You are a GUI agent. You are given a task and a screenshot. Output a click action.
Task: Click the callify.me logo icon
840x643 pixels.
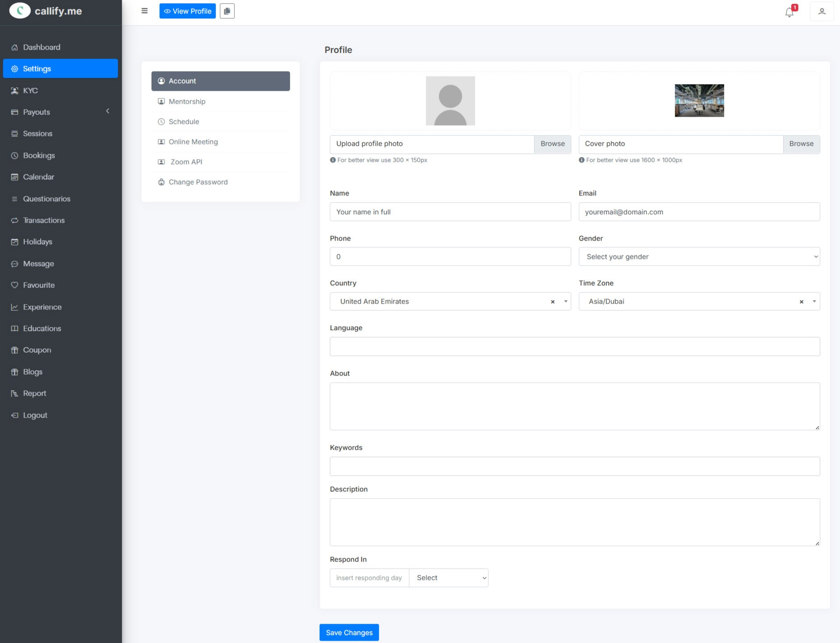coord(20,11)
